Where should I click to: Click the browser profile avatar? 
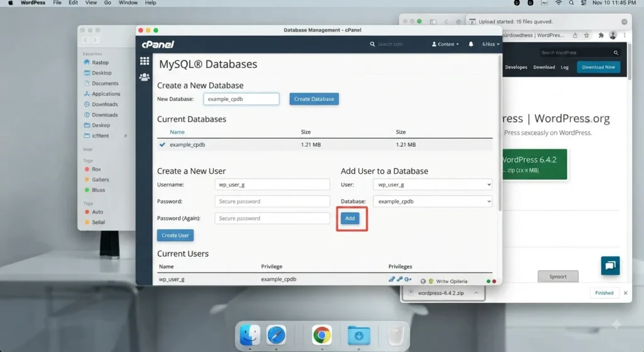pos(613,35)
